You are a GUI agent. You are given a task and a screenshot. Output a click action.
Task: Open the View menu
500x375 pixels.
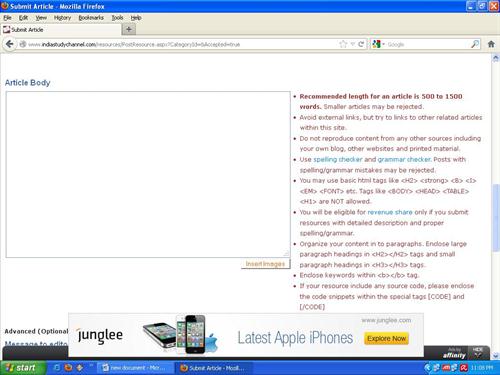[41, 18]
